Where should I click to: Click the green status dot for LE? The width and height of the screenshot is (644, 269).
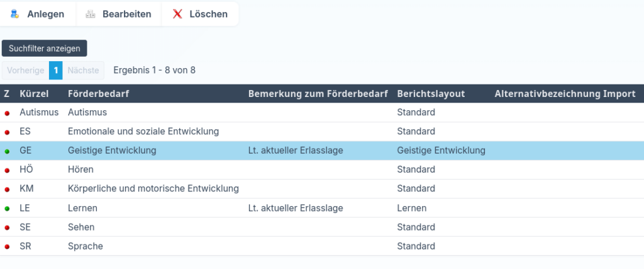8,209
